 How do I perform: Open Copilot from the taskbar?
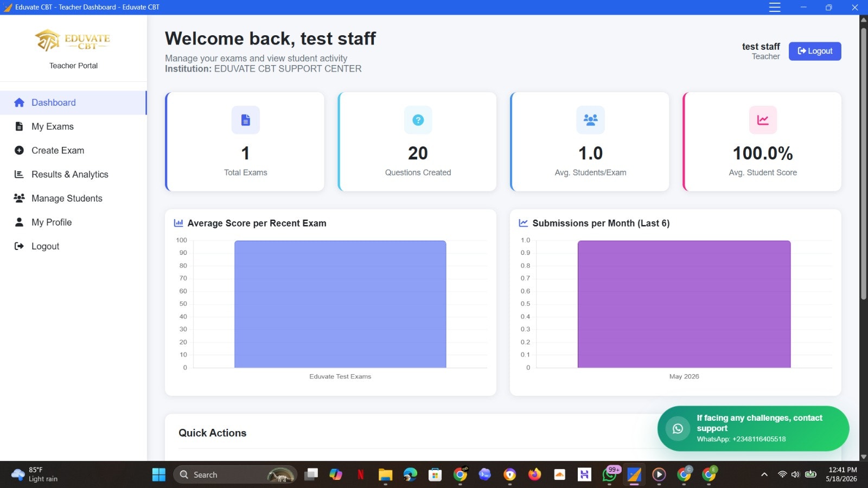coord(336,474)
